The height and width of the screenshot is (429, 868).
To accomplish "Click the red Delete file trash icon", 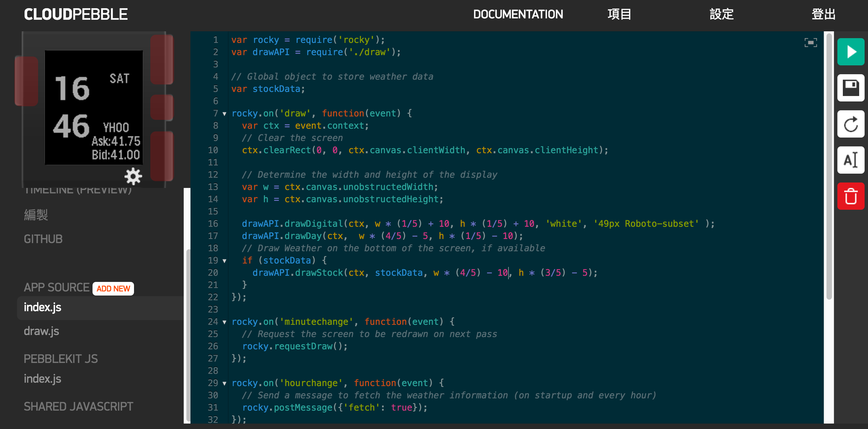I will click(x=851, y=196).
